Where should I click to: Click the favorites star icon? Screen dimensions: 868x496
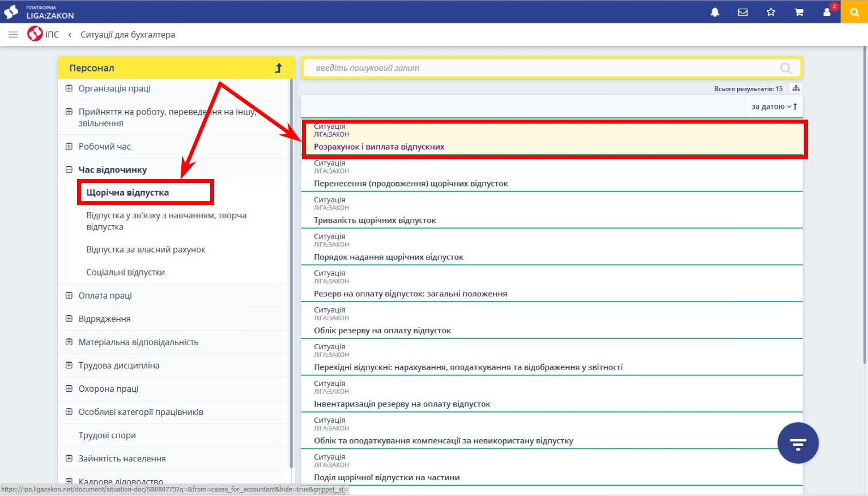pos(771,12)
